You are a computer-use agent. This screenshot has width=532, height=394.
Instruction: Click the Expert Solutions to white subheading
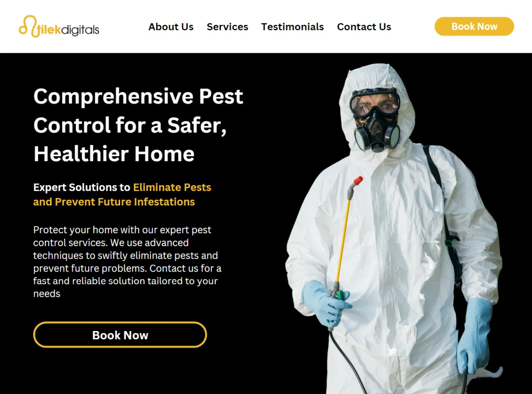82,187
